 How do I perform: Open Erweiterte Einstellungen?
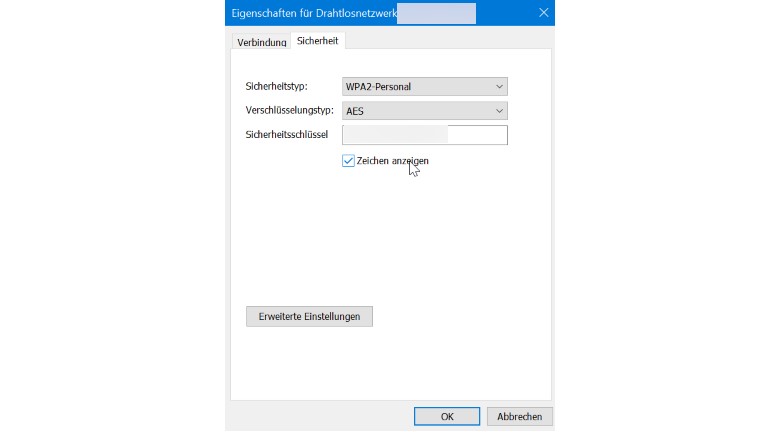pyautogui.click(x=309, y=316)
